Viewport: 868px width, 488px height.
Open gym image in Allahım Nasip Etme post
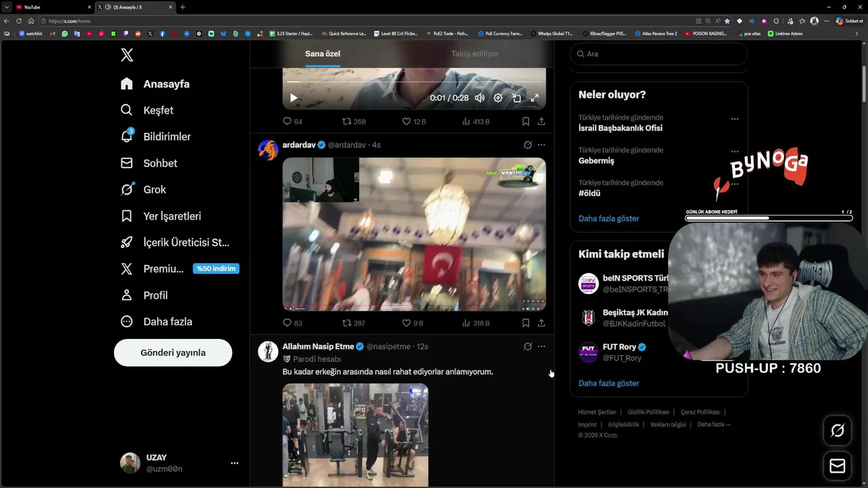[x=355, y=435]
